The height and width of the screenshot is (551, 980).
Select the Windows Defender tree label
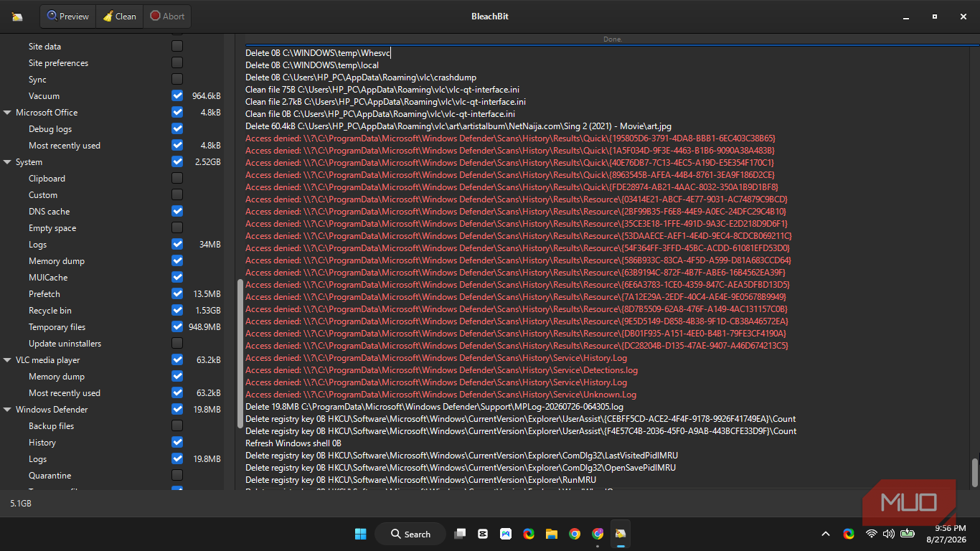pos(52,410)
